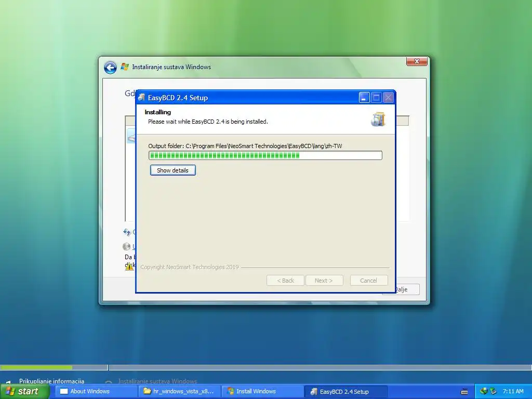Screen dimensions: 532x399
Task: Click the disc icon in the Windows install window
Action: click(x=126, y=246)
